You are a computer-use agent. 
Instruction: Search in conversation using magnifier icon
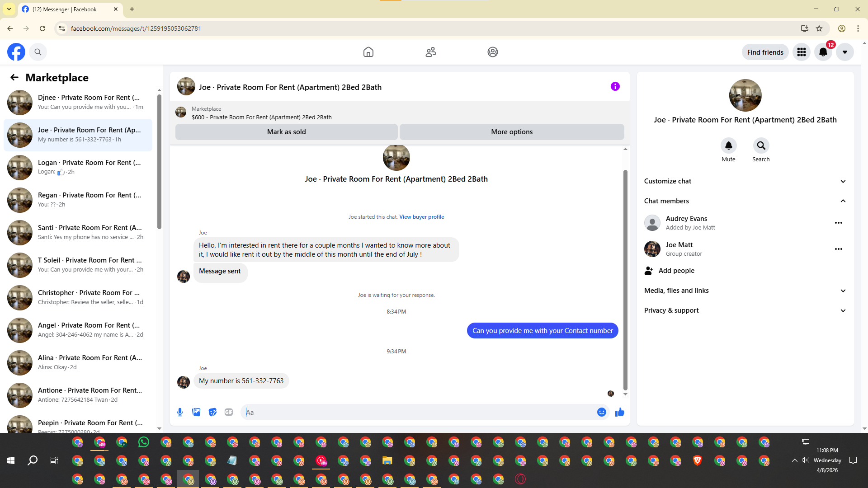point(761,145)
